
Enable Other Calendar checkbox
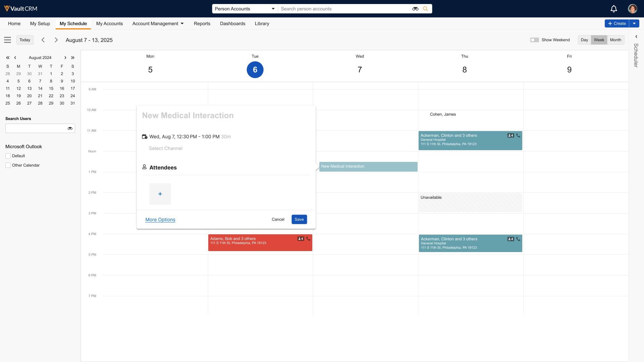click(x=8, y=165)
